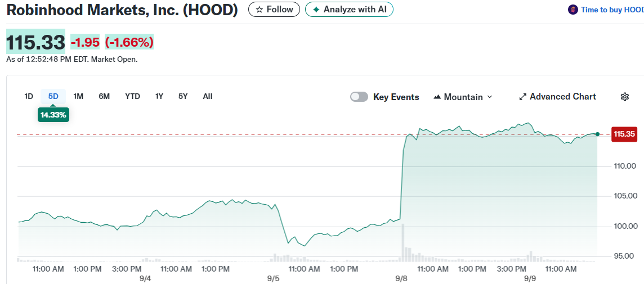Open the Time to buy HOOD link
The image size is (644, 284).
click(x=612, y=10)
